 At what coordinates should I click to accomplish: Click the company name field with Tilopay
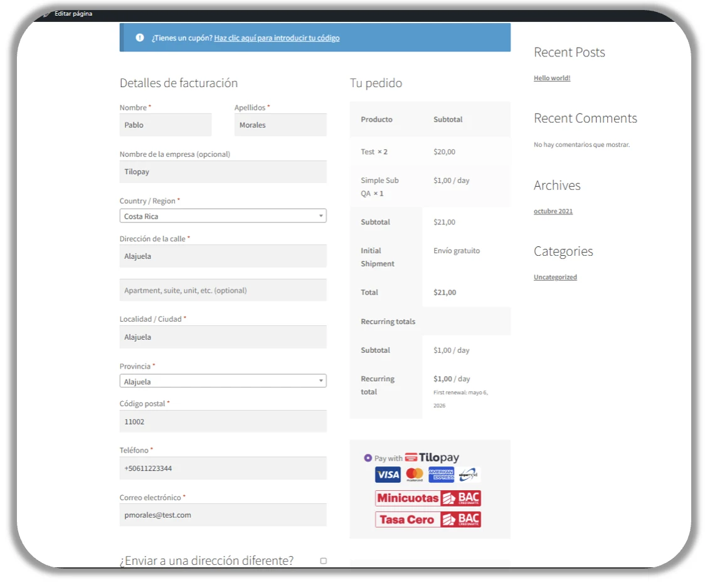[223, 172]
